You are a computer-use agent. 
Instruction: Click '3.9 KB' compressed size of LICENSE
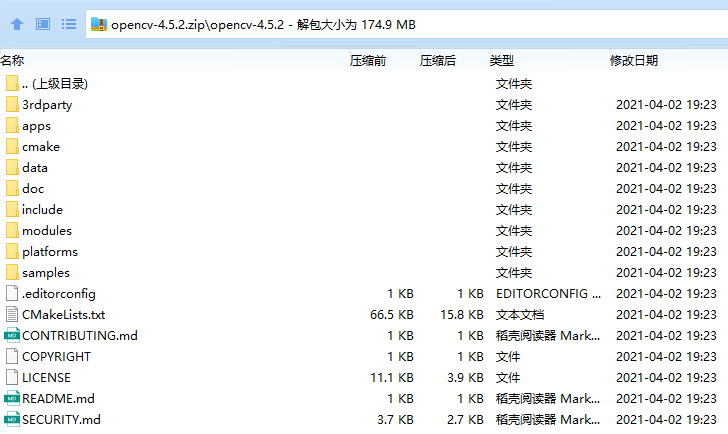pyautogui.click(x=465, y=377)
